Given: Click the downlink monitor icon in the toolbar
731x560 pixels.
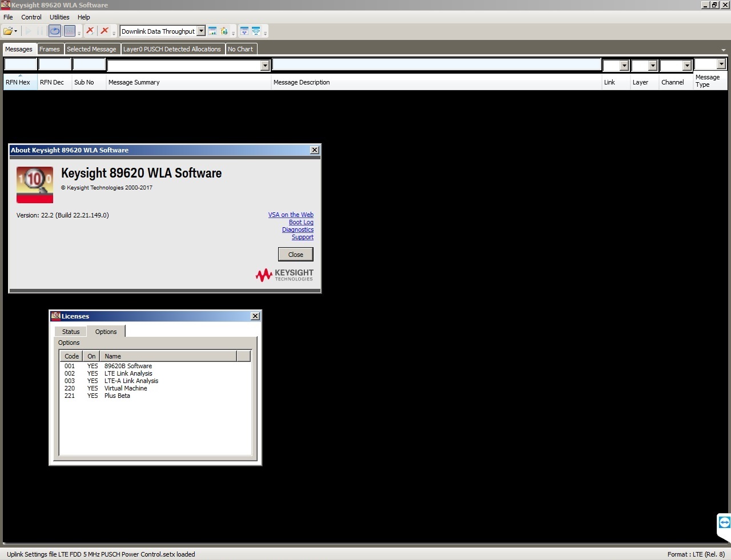Looking at the screenshot, I should (244, 31).
